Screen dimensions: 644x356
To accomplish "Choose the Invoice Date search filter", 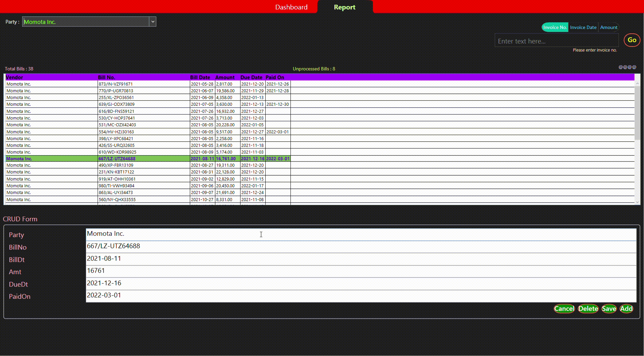I will point(583,27).
